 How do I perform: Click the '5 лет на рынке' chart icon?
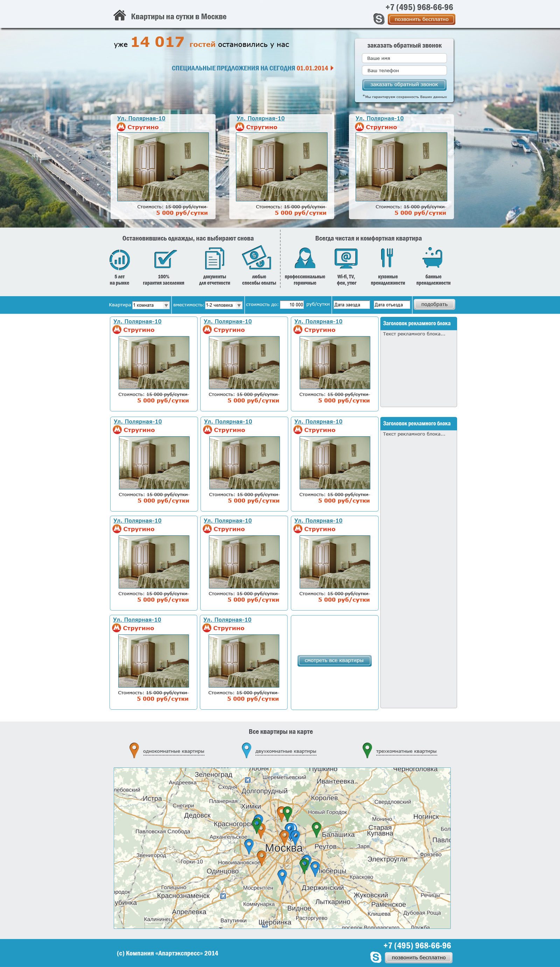[120, 260]
